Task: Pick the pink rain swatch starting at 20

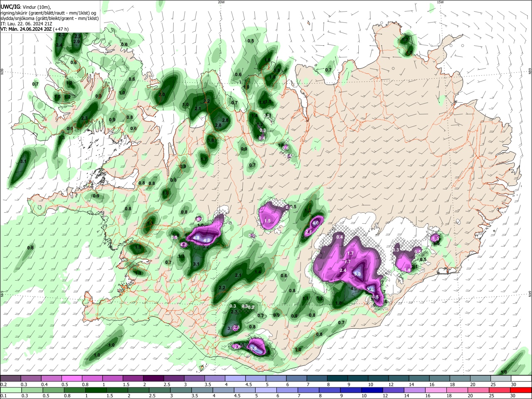Action: 479,390
